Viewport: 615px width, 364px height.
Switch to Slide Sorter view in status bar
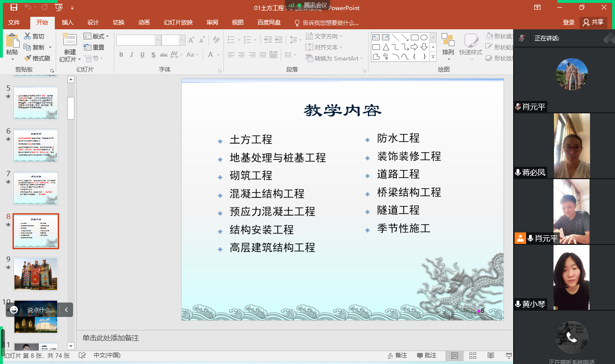[472, 356]
